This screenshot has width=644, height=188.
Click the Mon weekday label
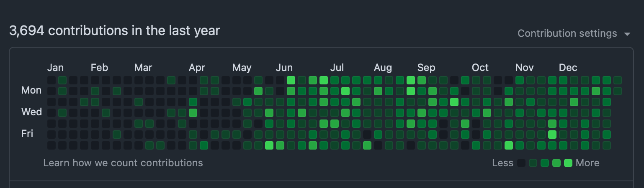point(31,90)
